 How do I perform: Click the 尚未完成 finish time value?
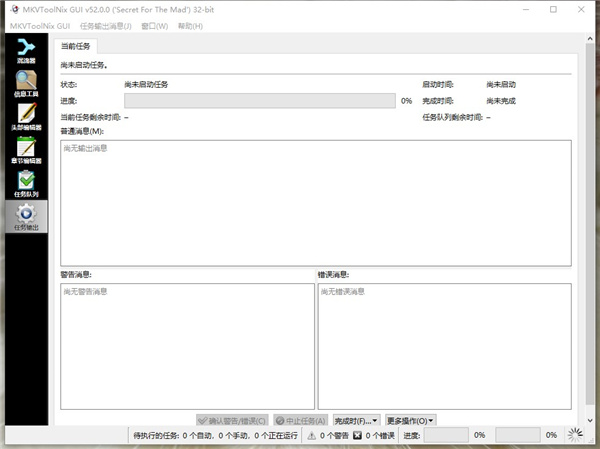tap(501, 101)
